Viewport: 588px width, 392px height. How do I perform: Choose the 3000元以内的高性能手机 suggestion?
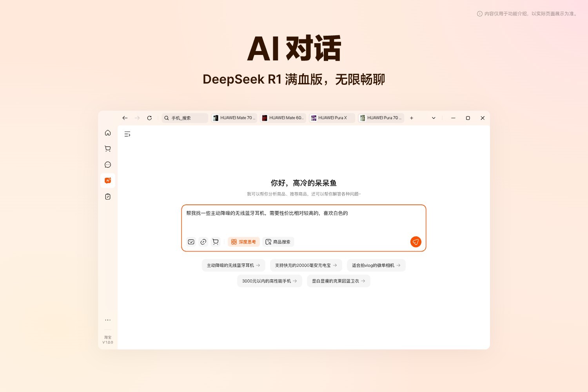tap(269, 281)
